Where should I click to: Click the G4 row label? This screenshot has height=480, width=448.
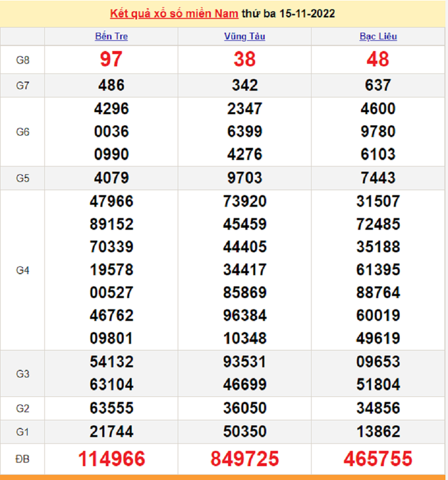coord(23,270)
